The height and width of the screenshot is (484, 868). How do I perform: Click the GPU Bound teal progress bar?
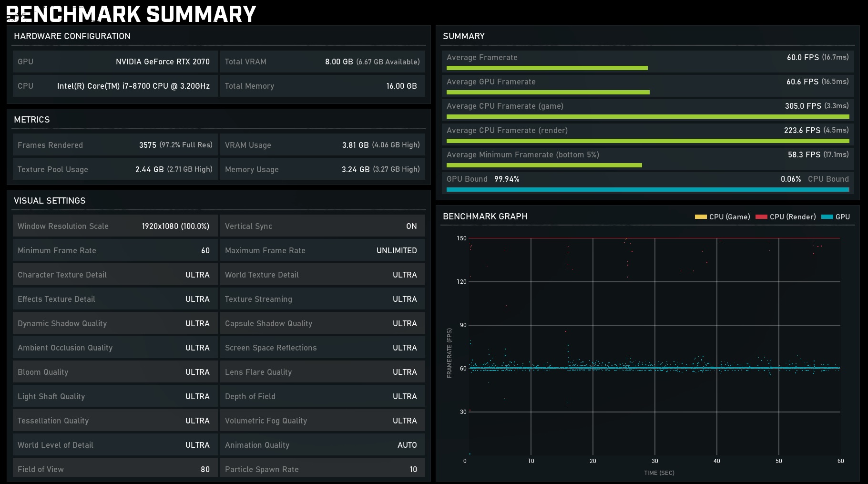pos(647,190)
